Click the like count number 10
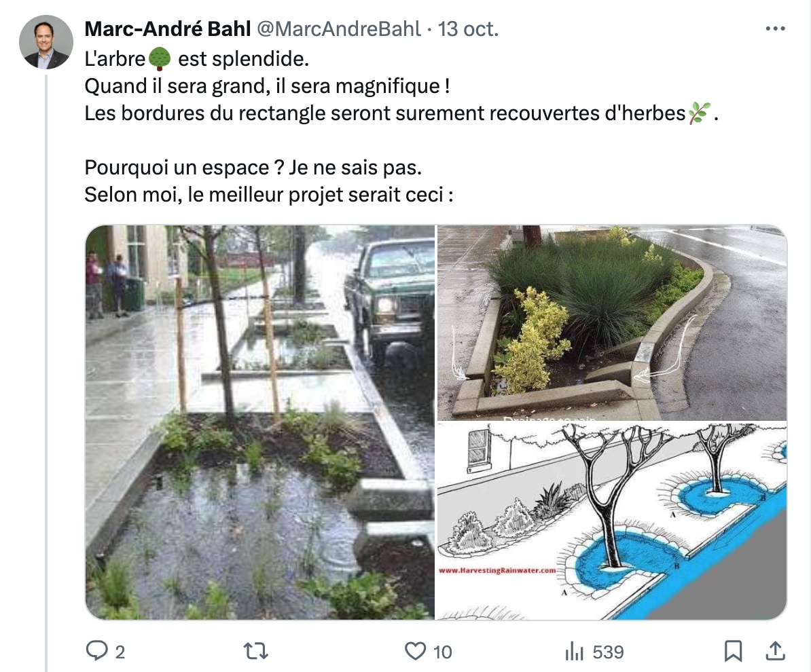Viewport: 811px width, 672px height. 442,652
